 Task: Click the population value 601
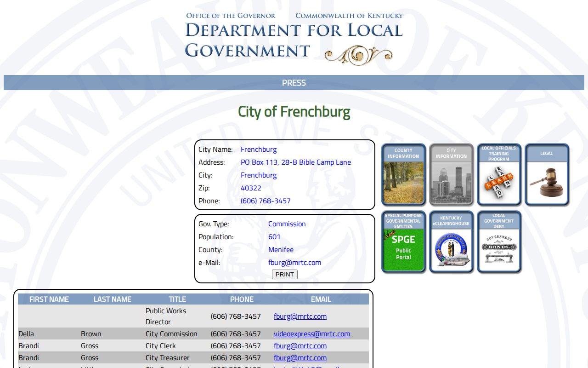coord(274,237)
